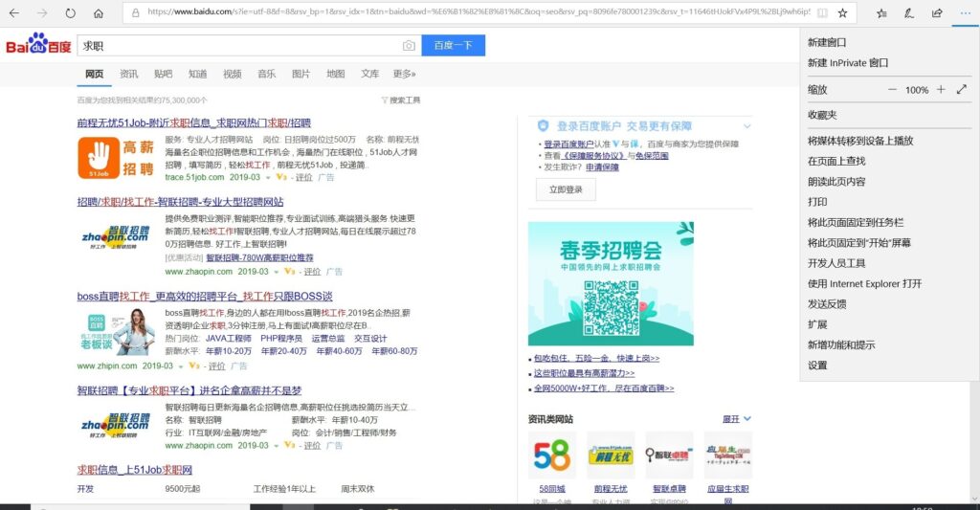This screenshot has width=980, height=510.
Task: Click camera image search icon
Action: click(x=409, y=46)
